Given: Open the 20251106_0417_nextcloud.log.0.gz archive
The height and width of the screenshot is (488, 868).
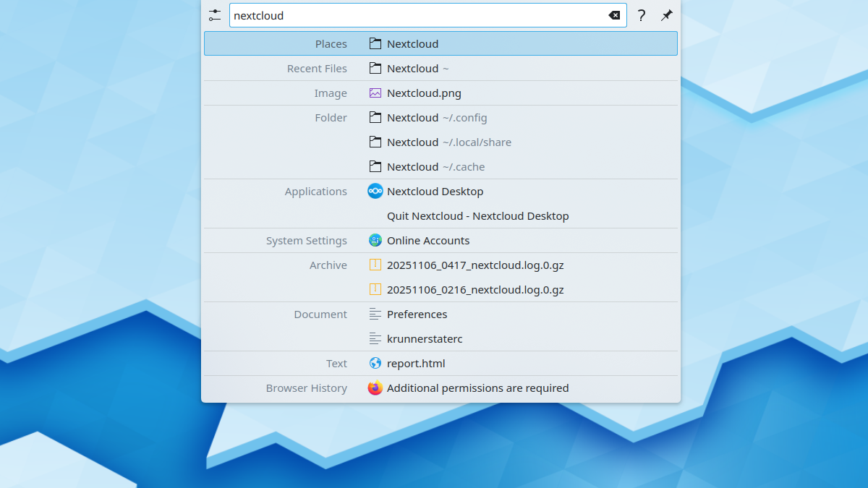Looking at the screenshot, I should (x=475, y=265).
